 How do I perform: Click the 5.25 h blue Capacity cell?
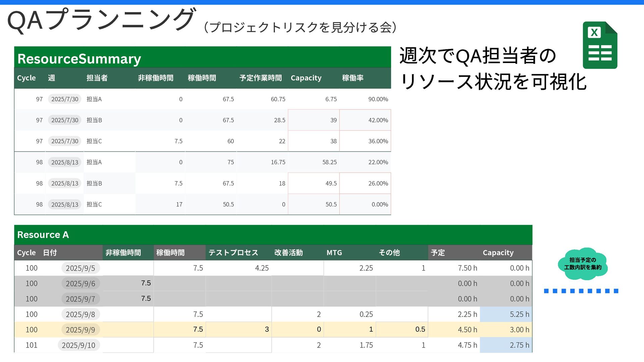point(506,314)
